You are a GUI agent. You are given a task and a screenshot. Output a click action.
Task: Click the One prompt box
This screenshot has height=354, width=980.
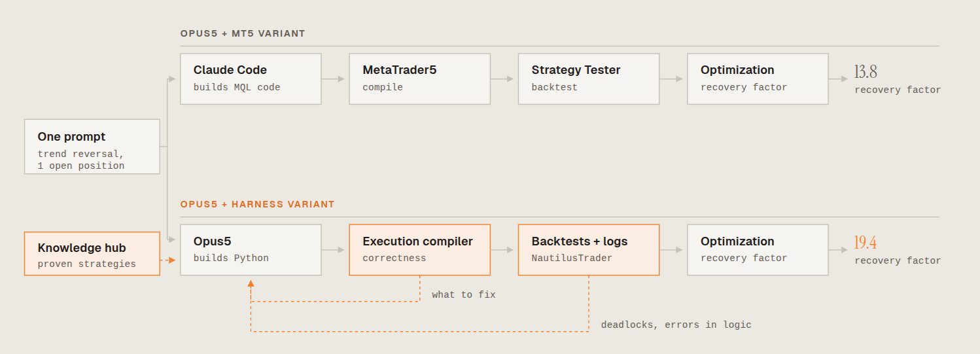click(x=92, y=147)
